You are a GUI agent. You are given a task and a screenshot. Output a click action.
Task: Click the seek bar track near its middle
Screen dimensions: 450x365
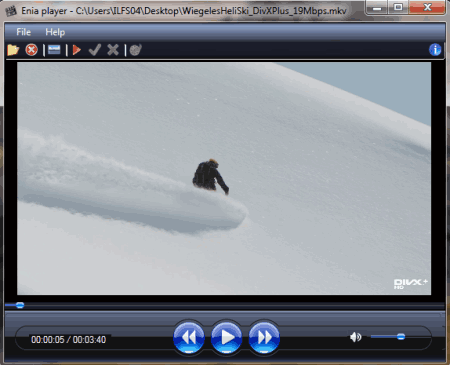click(x=225, y=305)
